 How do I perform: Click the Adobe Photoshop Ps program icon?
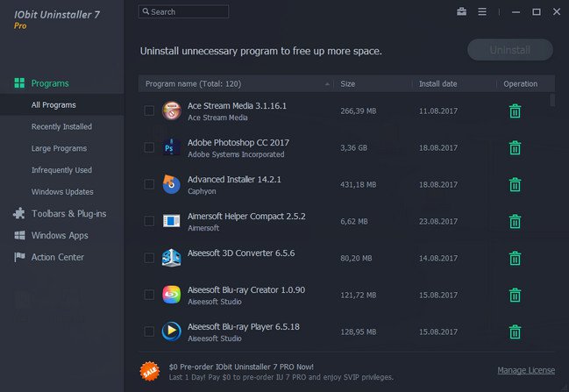point(171,147)
